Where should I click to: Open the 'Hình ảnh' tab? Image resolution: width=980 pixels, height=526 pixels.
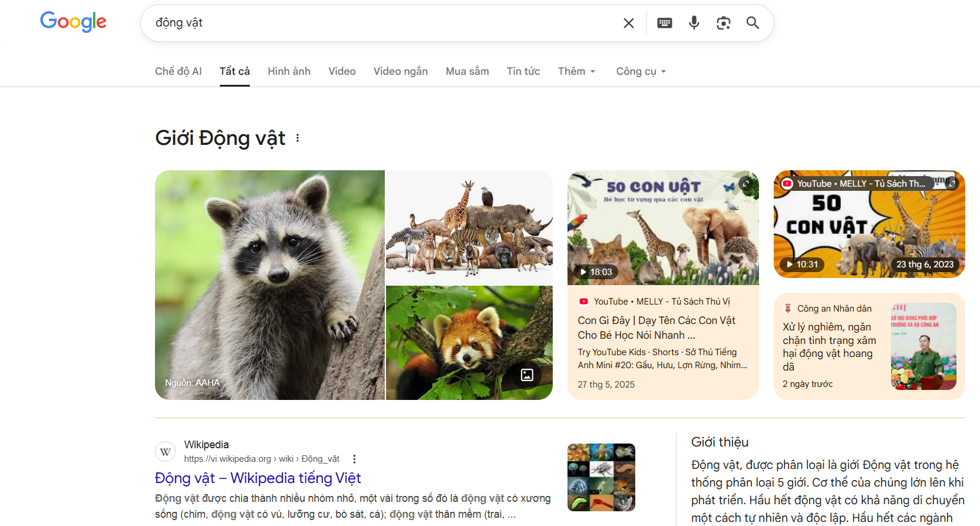289,71
